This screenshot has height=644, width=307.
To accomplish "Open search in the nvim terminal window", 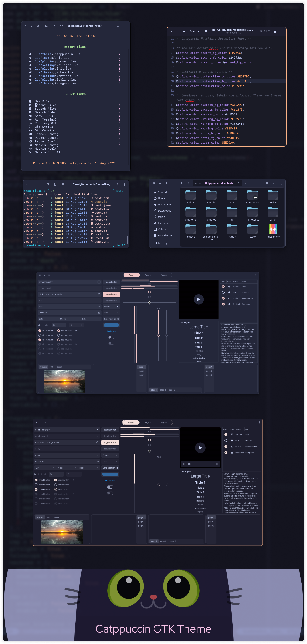I will (118, 26).
